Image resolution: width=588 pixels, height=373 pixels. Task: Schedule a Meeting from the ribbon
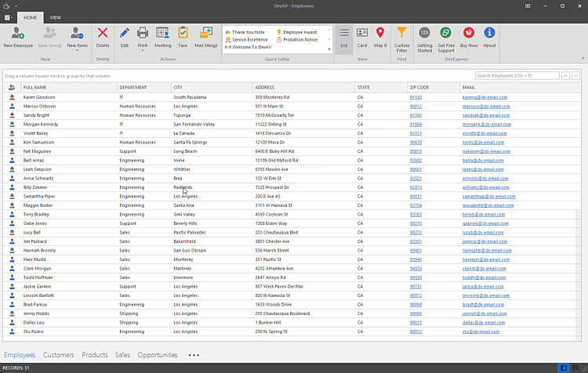click(163, 36)
